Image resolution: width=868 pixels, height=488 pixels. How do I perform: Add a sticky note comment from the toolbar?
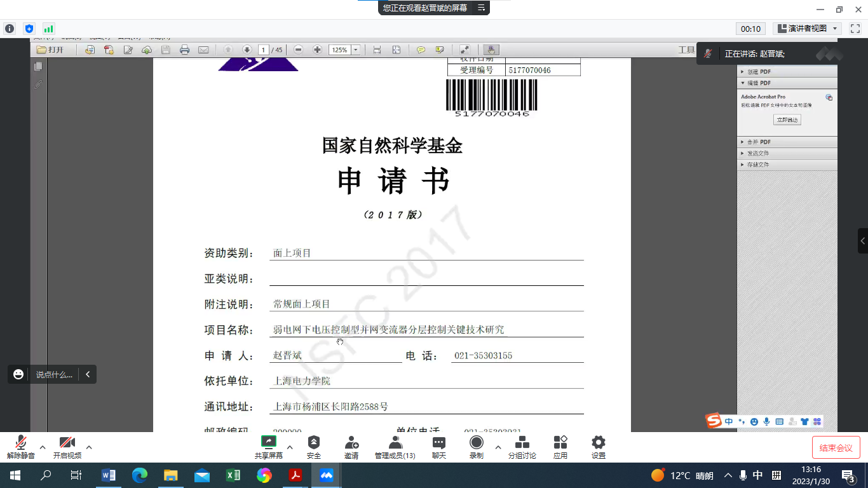click(421, 50)
